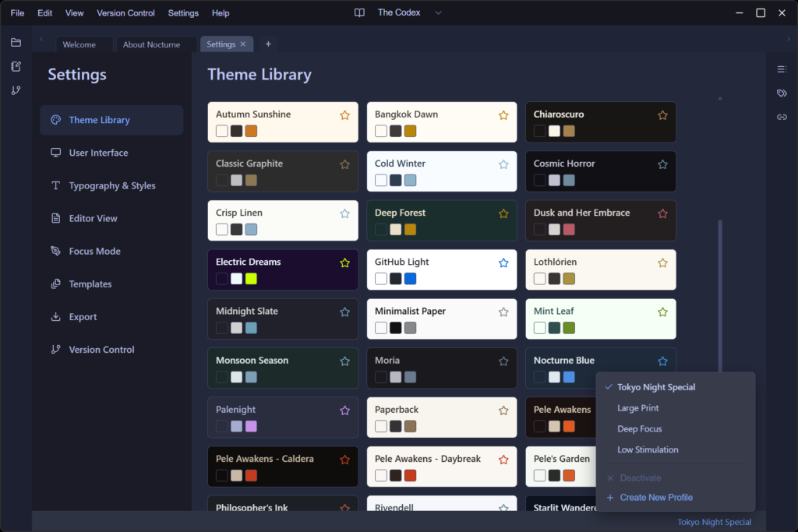
Task: Open Tokyo Night Special profile selector in status bar
Action: [x=714, y=522]
